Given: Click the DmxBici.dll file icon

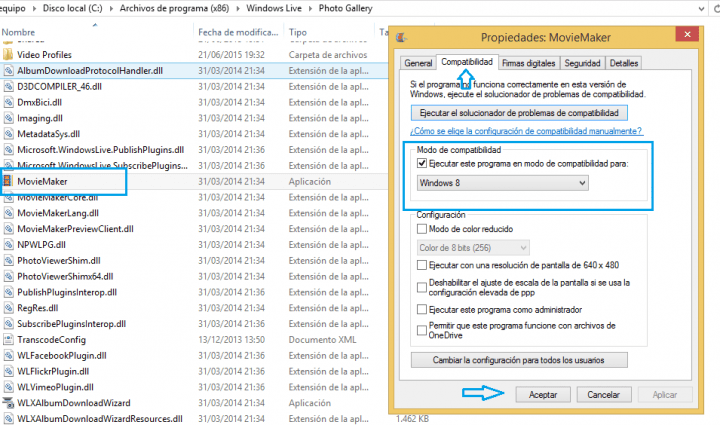Looking at the screenshot, I should [x=8, y=102].
